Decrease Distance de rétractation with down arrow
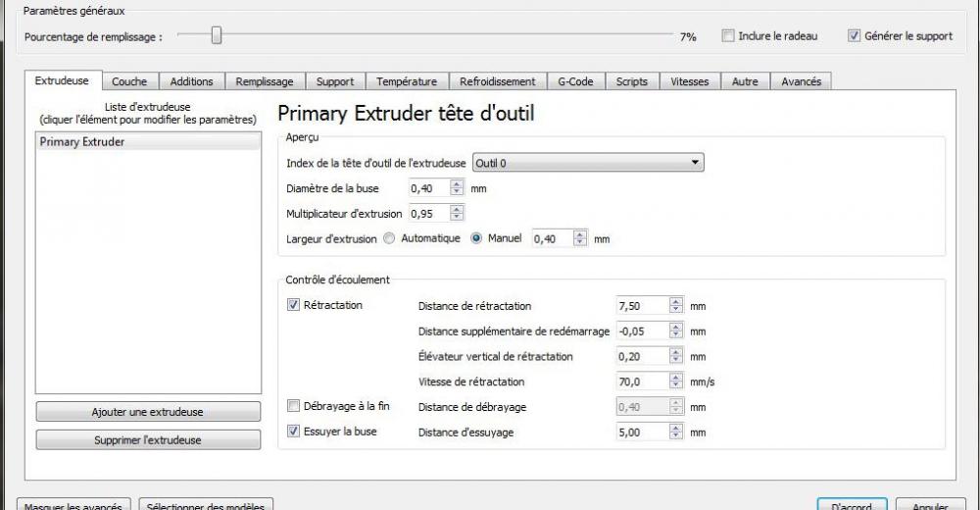The width and height of the screenshot is (980, 510). [x=675, y=310]
